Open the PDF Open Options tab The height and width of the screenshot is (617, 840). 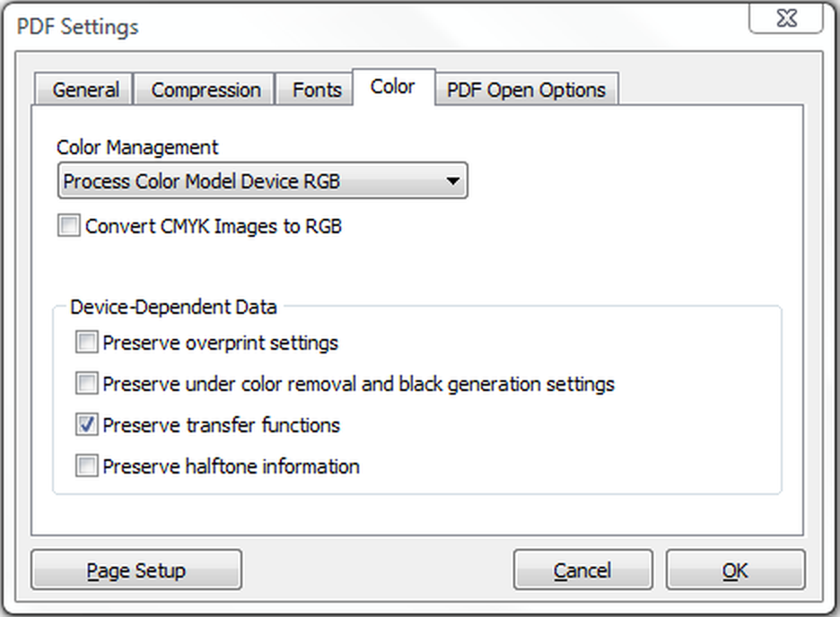(527, 90)
